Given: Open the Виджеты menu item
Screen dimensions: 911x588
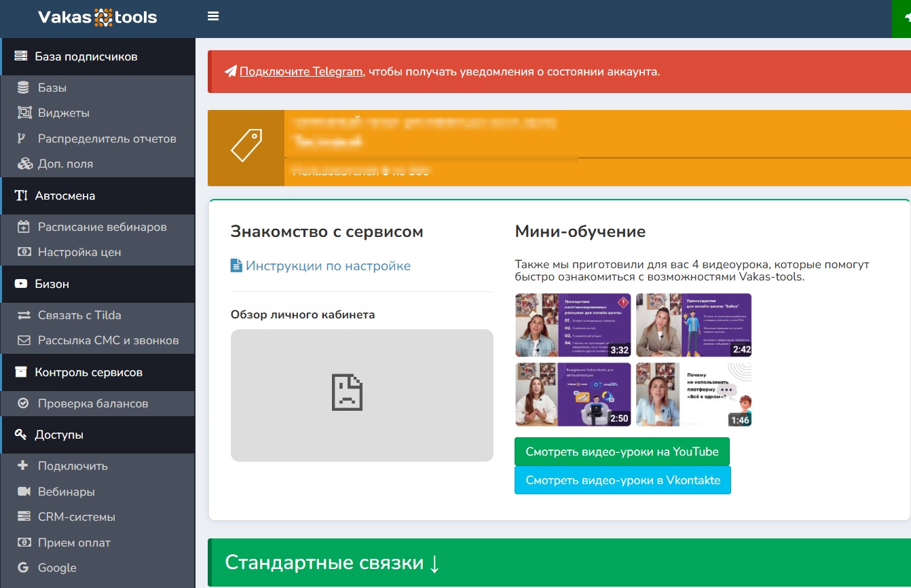Looking at the screenshot, I should pos(63,113).
